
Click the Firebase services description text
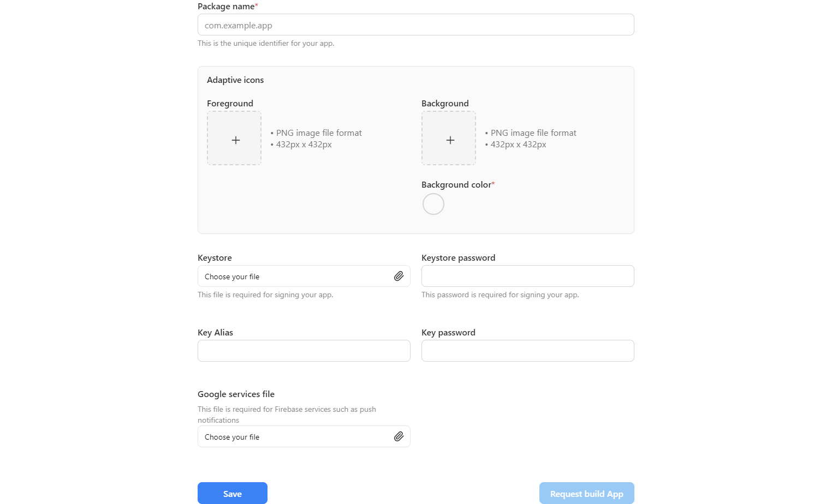pos(287,415)
